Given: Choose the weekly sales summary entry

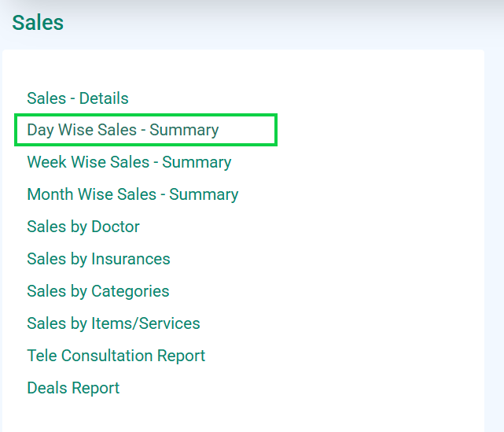Looking at the screenshot, I should point(129,162).
